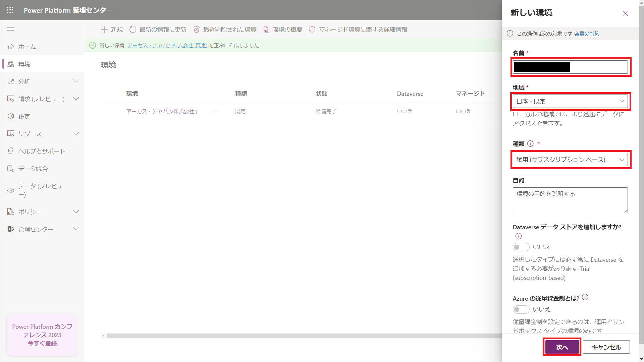The height and width of the screenshot is (362, 644).
Task: Click the マネージド column header
Action: (470, 94)
